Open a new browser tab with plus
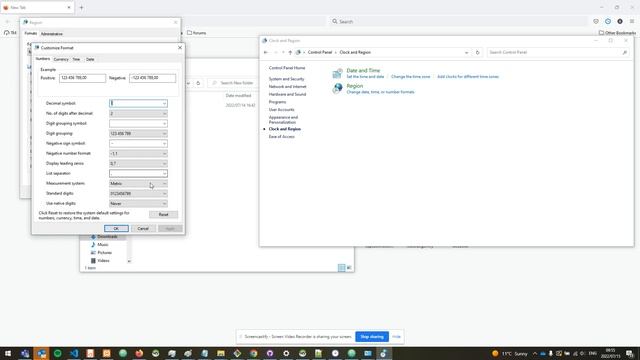Viewport: 640px width, 360px height. click(x=81, y=7)
